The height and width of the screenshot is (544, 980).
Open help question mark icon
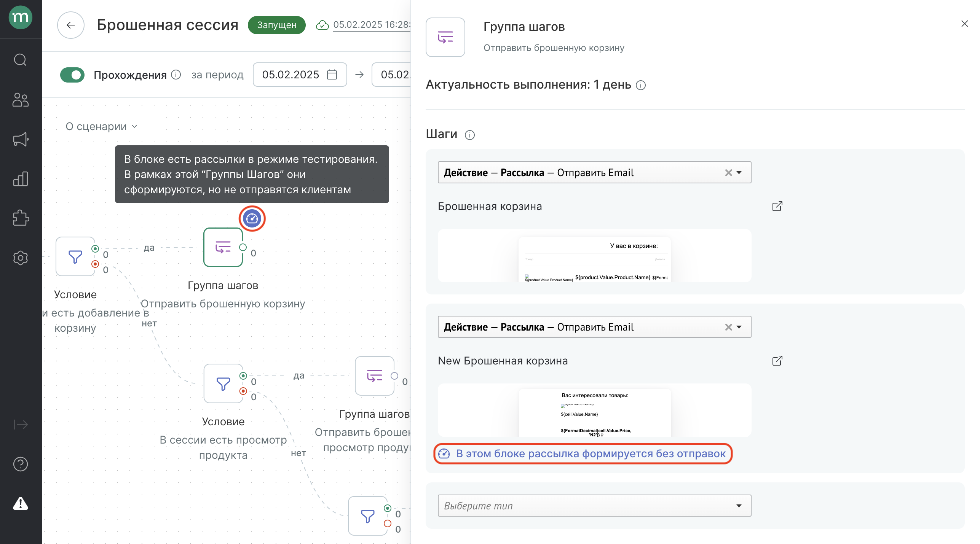pyautogui.click(x=21, y=464)
